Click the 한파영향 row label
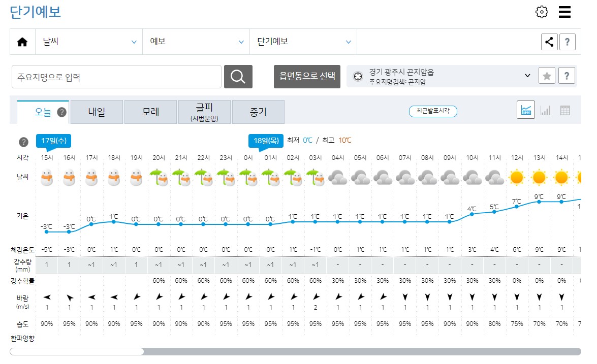Viewport: 597px width, 364px height. (x=22, y=338)
